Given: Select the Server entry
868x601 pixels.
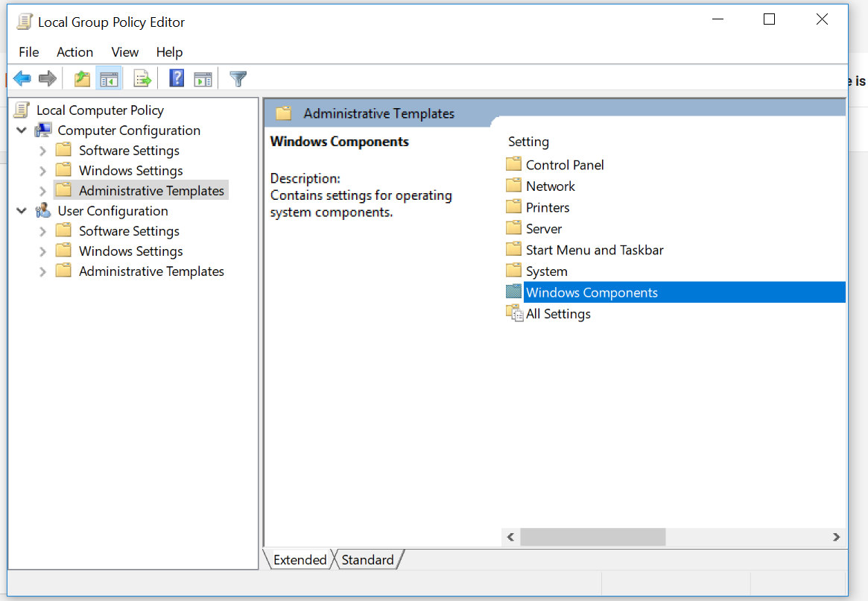Looking at the screenshot, I should point(544,229).
